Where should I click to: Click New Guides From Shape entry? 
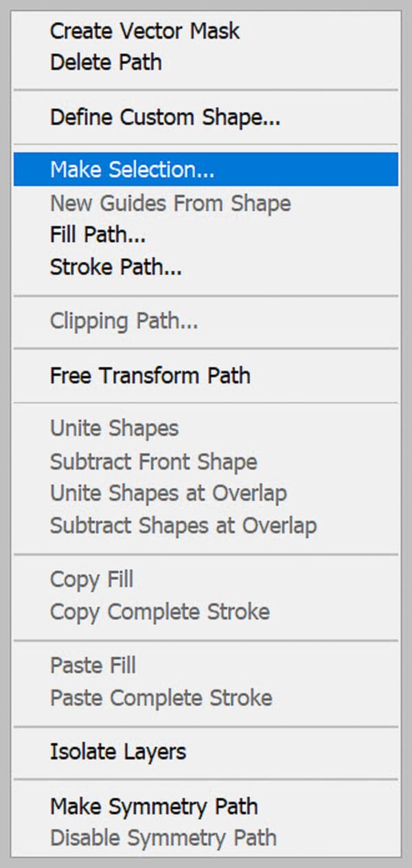point(170,203)
